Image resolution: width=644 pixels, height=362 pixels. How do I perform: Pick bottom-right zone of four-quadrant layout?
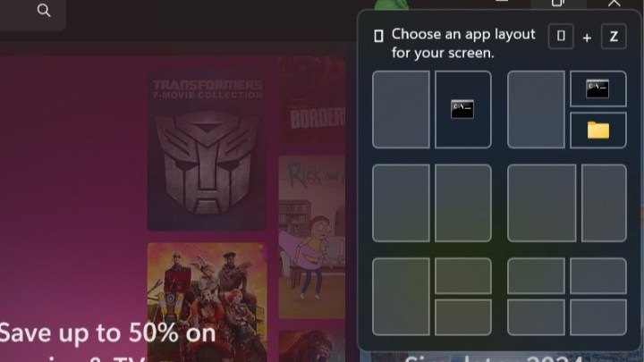point(598,317)
